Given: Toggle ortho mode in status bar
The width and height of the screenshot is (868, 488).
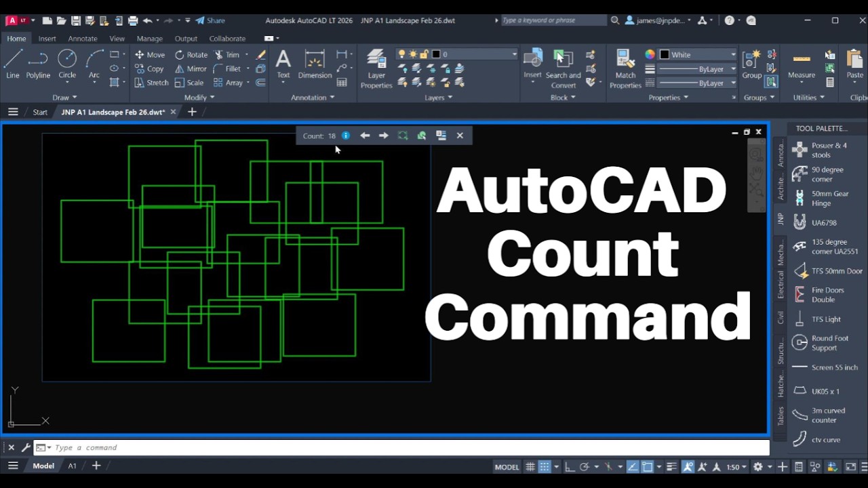Looking at the screenshot, I should [570, 466].
